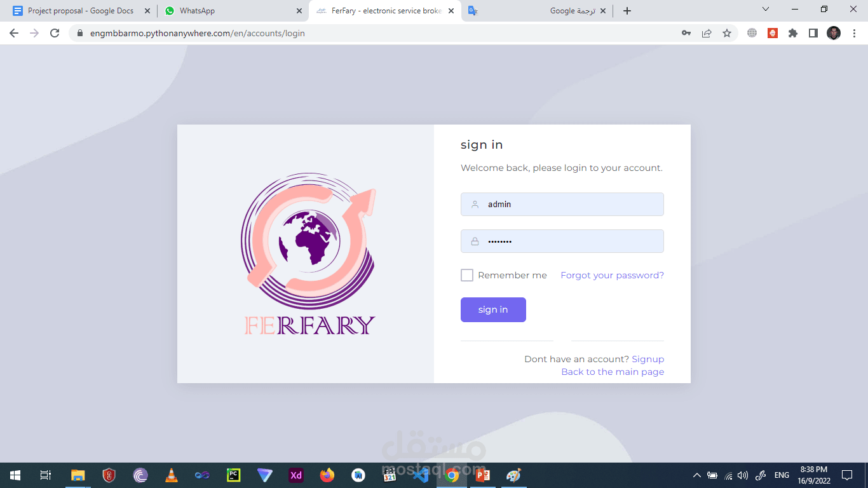The width and height of the screenshot is (868, 488).
Task: Open the Paint palette app on taskbar
Action: 513,475
